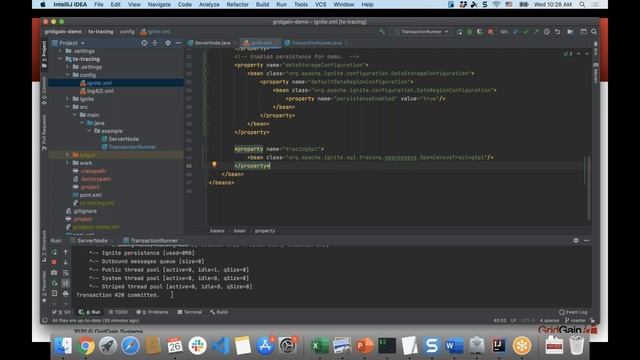This screenshot has height=360, width=640.
Task: Click the Git push arrow icon
Action: pos(536,31)
